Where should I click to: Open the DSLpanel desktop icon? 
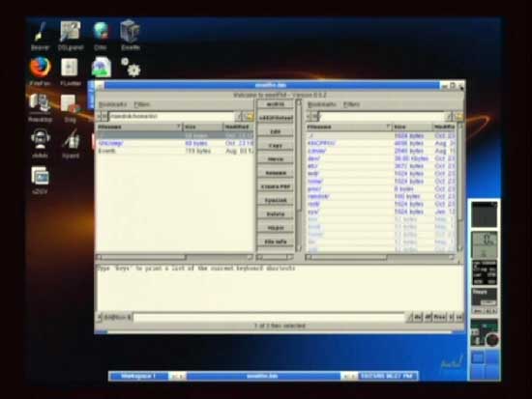(x=71, y=36)
